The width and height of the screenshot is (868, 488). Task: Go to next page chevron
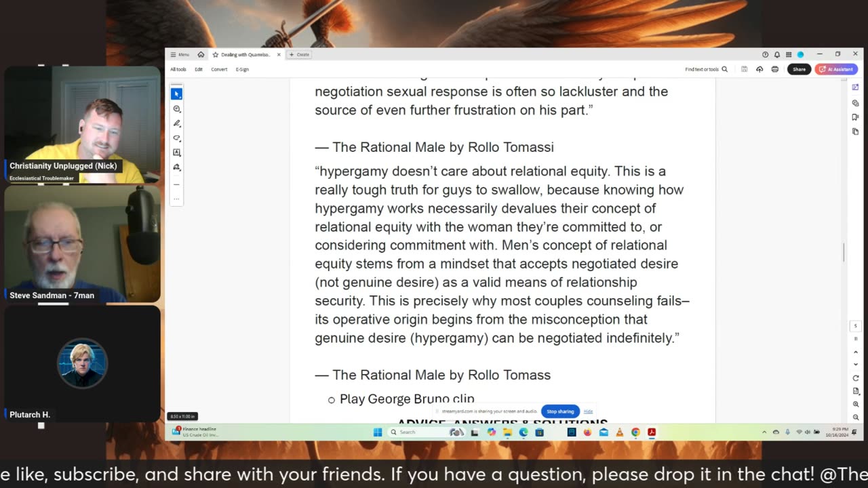click(x=856, y=364)
